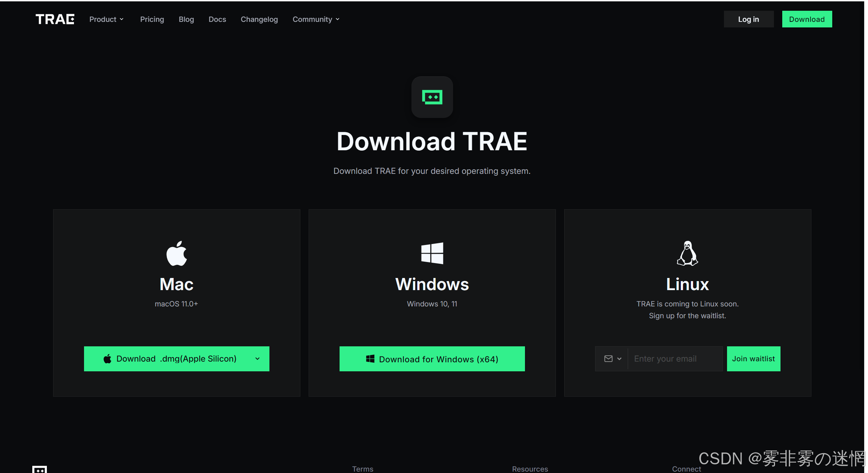Expand the Community dropdown menu

(x=316, y=19)
